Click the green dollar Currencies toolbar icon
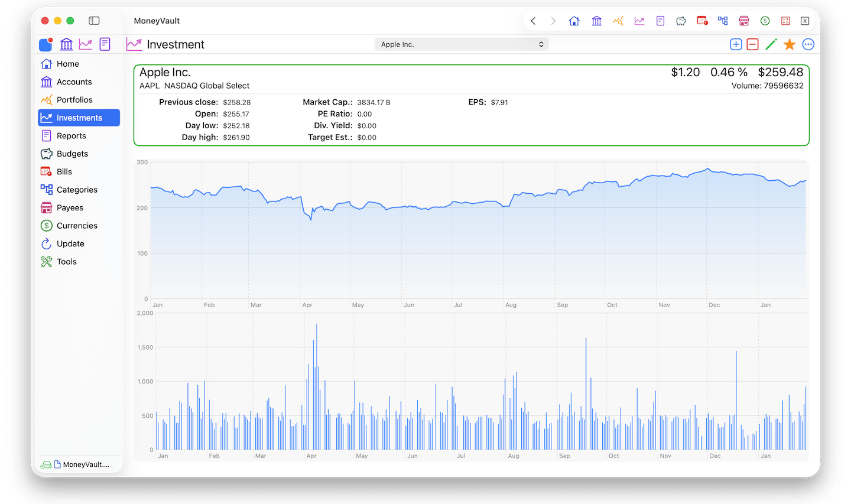Screen dimensions: 851x504 coord(765,21)
